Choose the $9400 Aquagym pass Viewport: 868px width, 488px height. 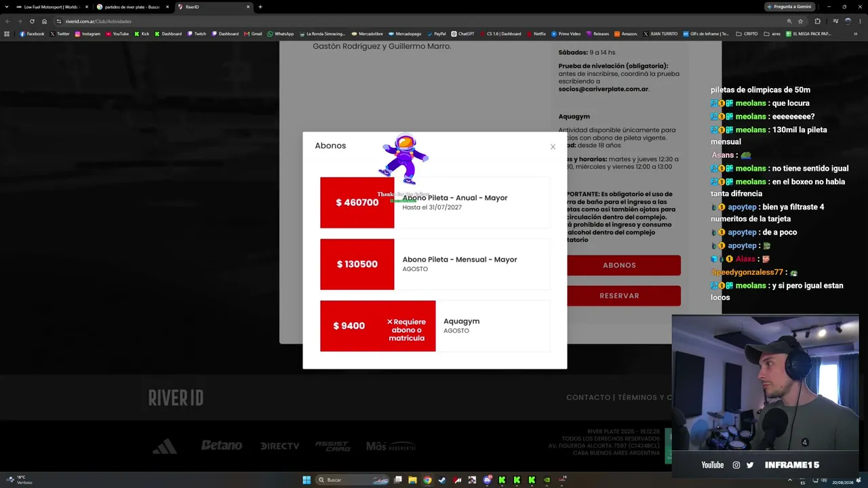(435, 326)
